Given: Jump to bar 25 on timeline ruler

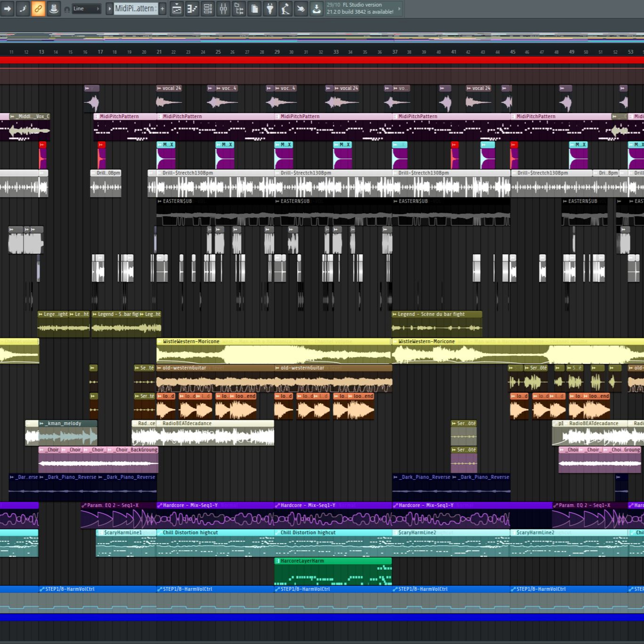Looking at the screenshot, I should pos(218,52).
